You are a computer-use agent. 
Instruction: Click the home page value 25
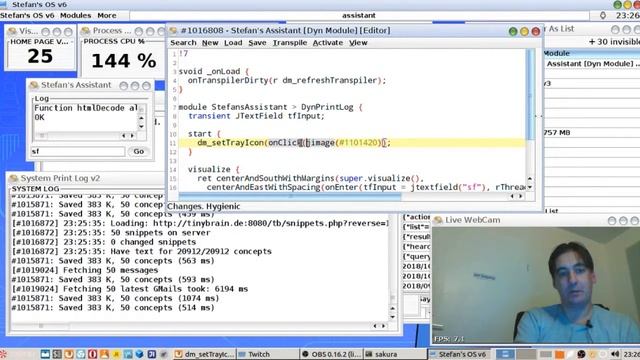point(40,56)
